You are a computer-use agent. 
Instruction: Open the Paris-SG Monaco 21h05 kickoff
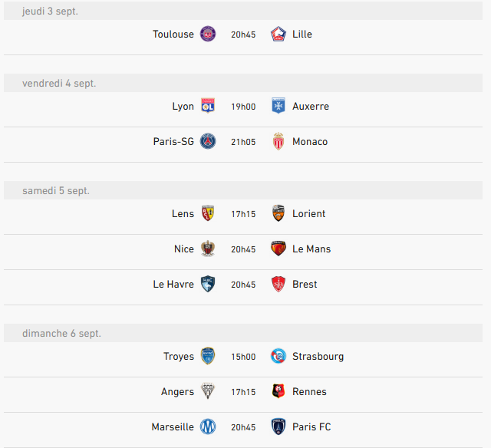pyautogui.click(x=243, y=142)
